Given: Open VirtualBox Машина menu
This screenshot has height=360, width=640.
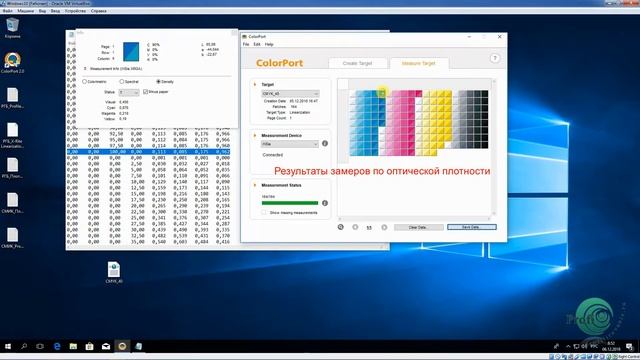Looking at the screenshot, I should 25,11.
